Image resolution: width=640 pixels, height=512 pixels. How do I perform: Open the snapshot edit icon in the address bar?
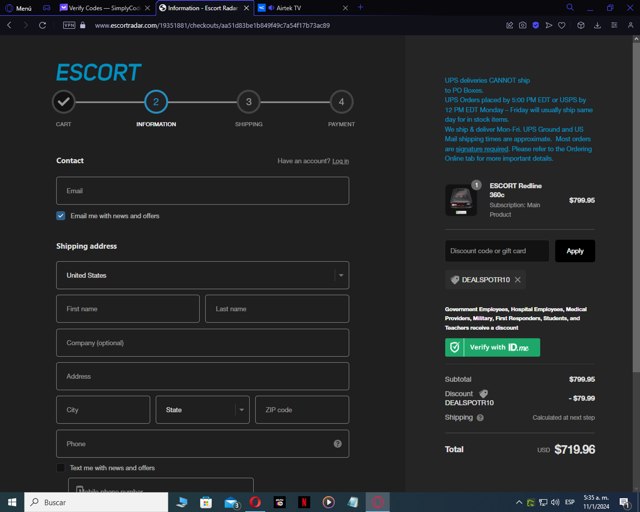pos(509,25)
